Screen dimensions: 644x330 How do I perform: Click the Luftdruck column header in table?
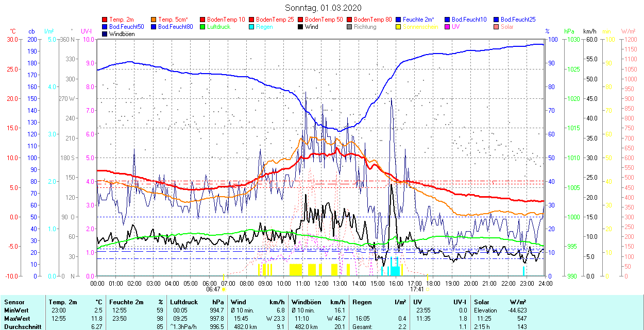pyautogui.click(x=184, y=302)
